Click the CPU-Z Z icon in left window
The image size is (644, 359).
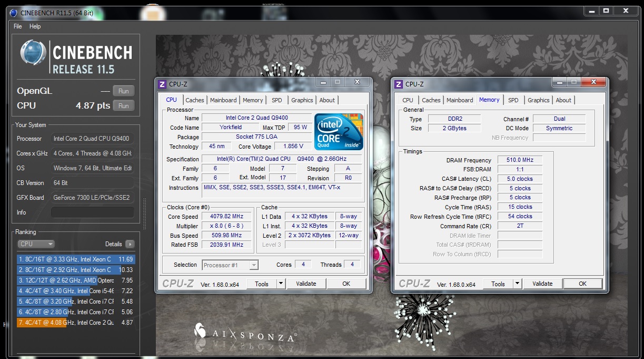(x=162, y=84)
